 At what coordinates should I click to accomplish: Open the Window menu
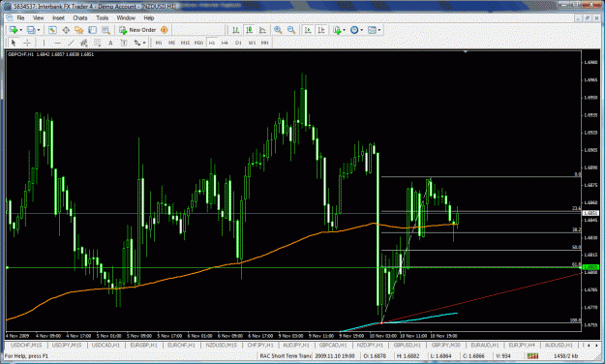pyautogui.click(x=126, y=18)
